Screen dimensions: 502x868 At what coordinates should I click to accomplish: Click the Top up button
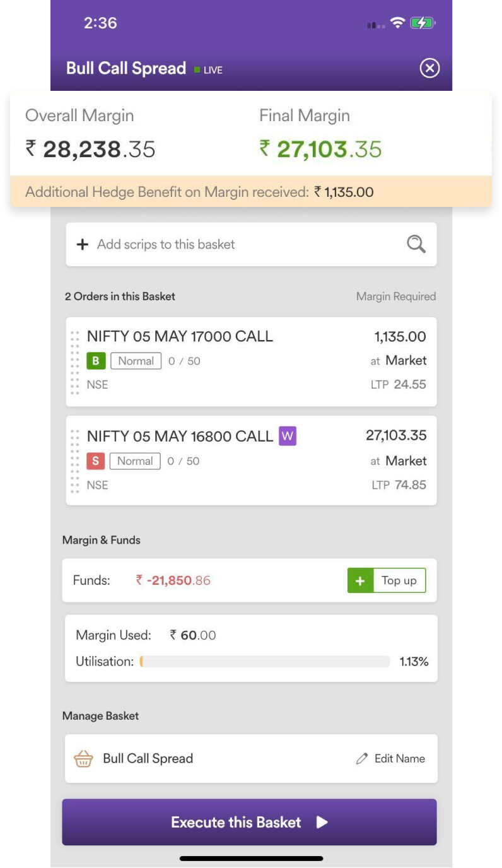(x=387, y=581)
